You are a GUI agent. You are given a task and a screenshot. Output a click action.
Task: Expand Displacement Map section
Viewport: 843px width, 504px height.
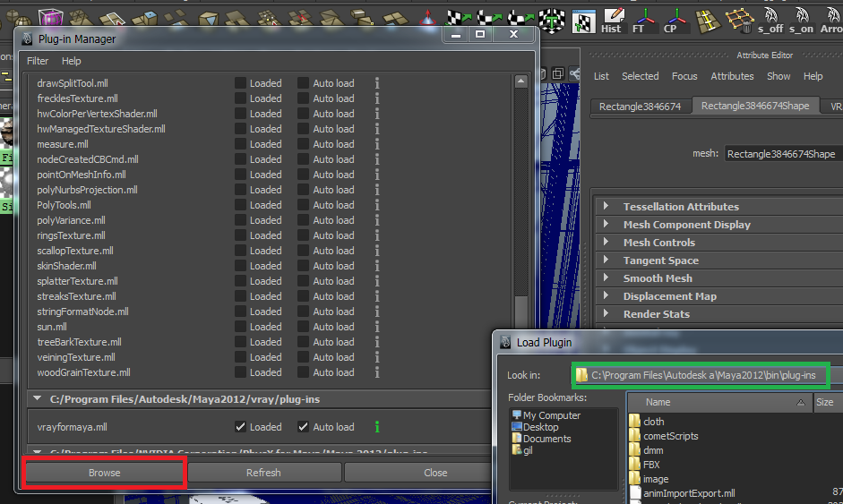606,295
